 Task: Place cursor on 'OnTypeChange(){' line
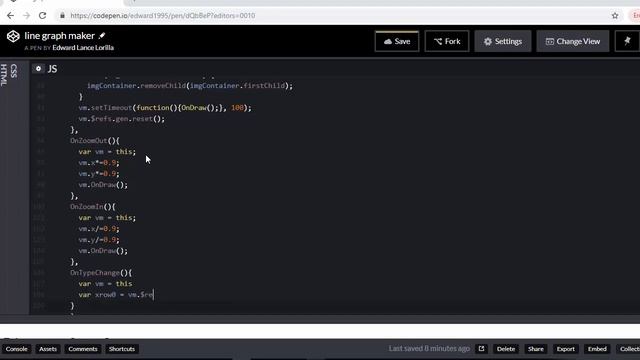click(101, 273)
